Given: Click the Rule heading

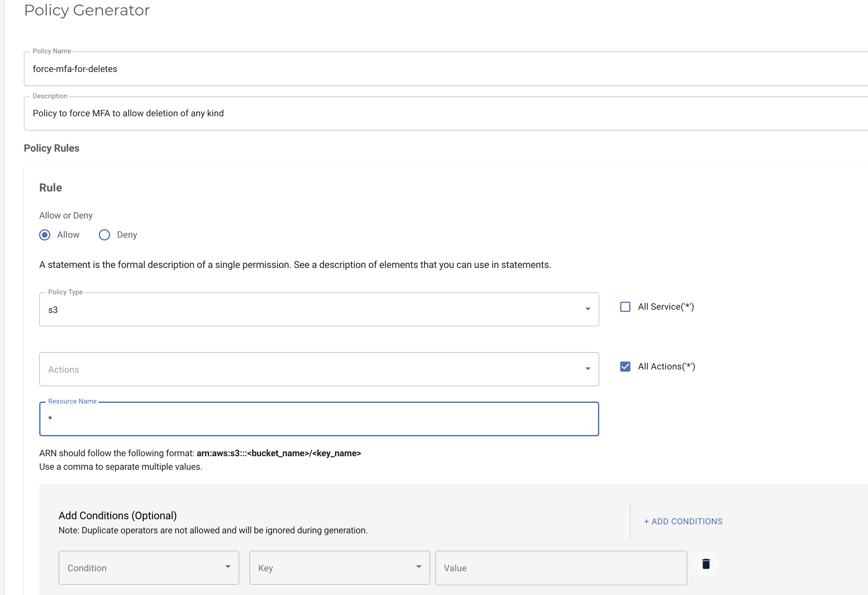Looking at the screenshot, I should [x=50, y=188].
